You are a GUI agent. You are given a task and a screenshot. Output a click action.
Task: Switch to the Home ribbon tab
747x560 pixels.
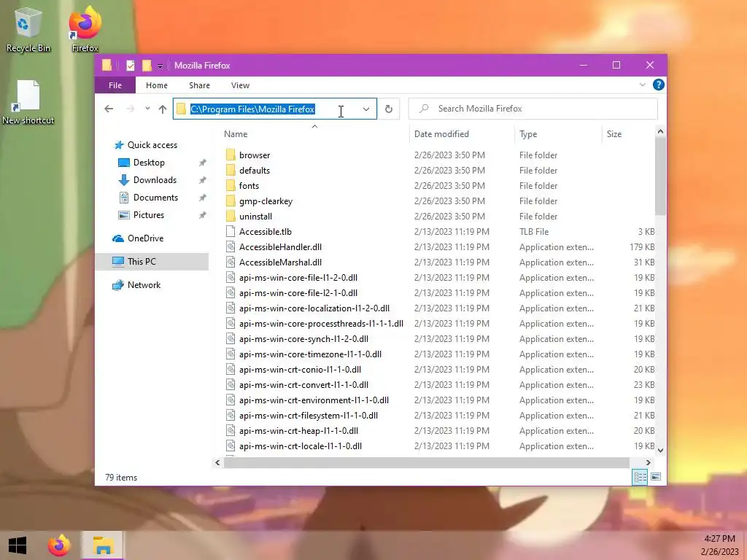157,85
